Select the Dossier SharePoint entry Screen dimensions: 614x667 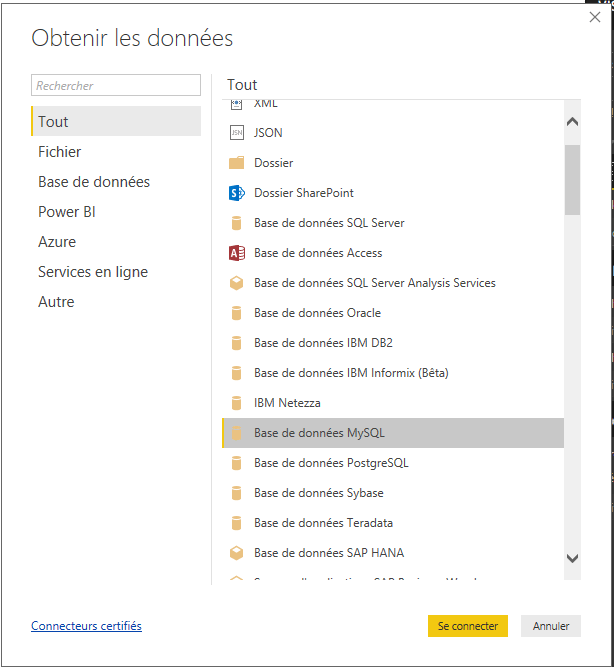tap(304, 193)
